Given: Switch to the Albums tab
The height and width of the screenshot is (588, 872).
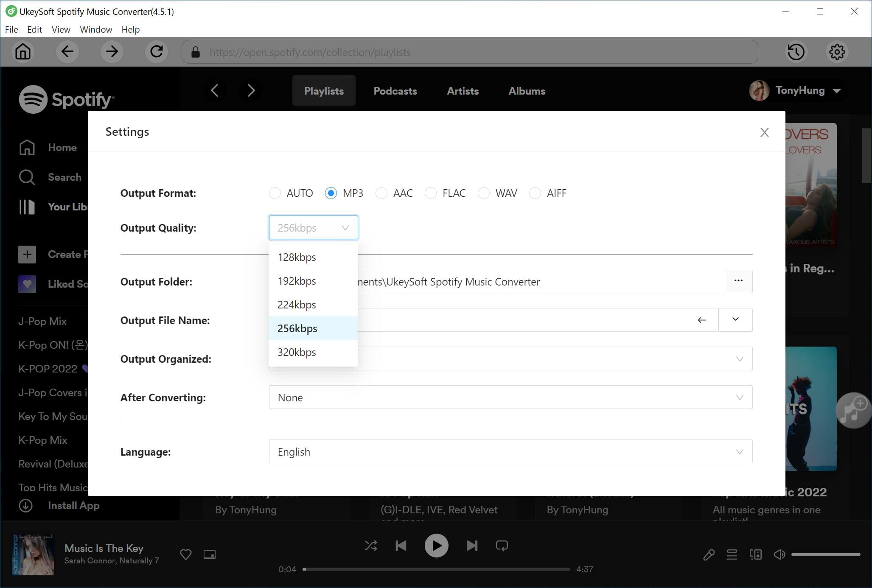Looking at the screenshot, I should click(x=527, y=90).
